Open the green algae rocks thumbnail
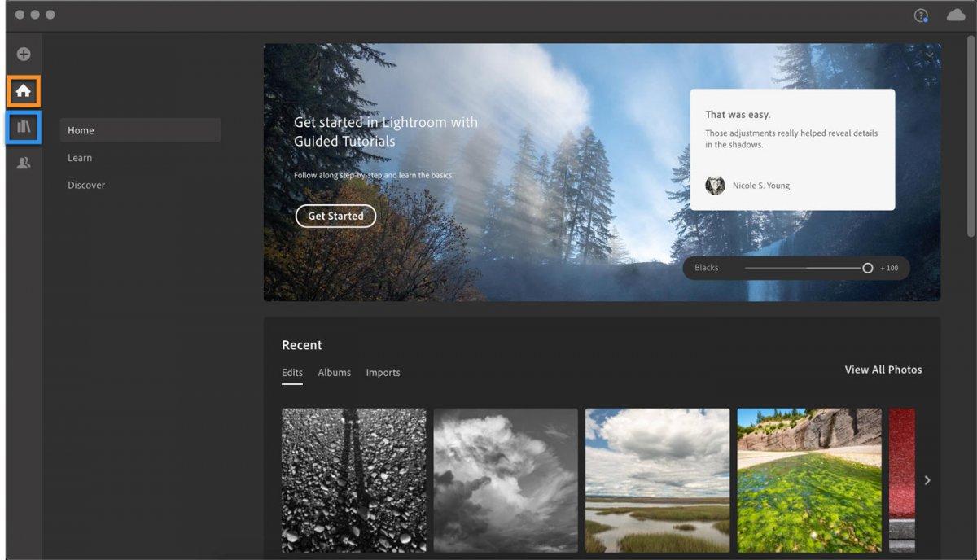977x560 pixels. [808, 480]
